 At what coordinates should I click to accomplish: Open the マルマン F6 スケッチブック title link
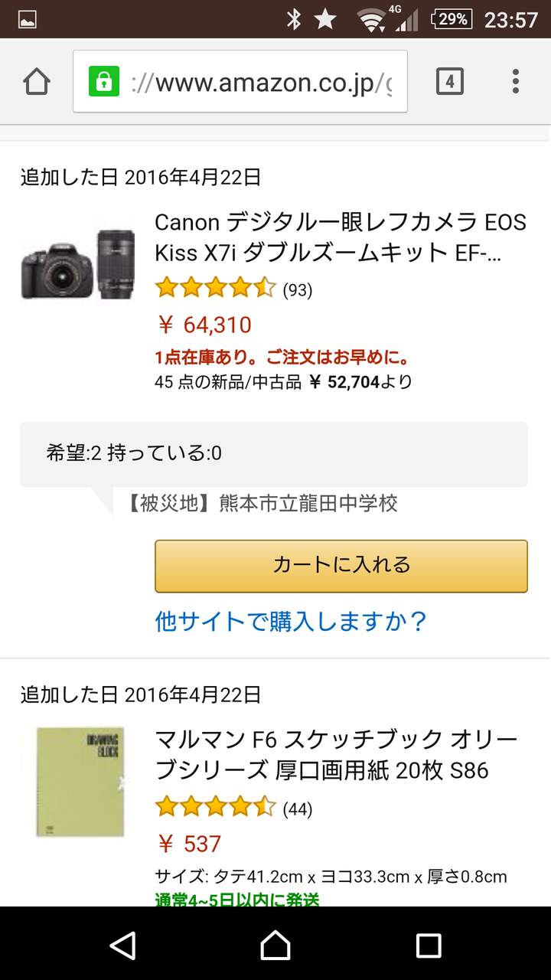[337, 754]
